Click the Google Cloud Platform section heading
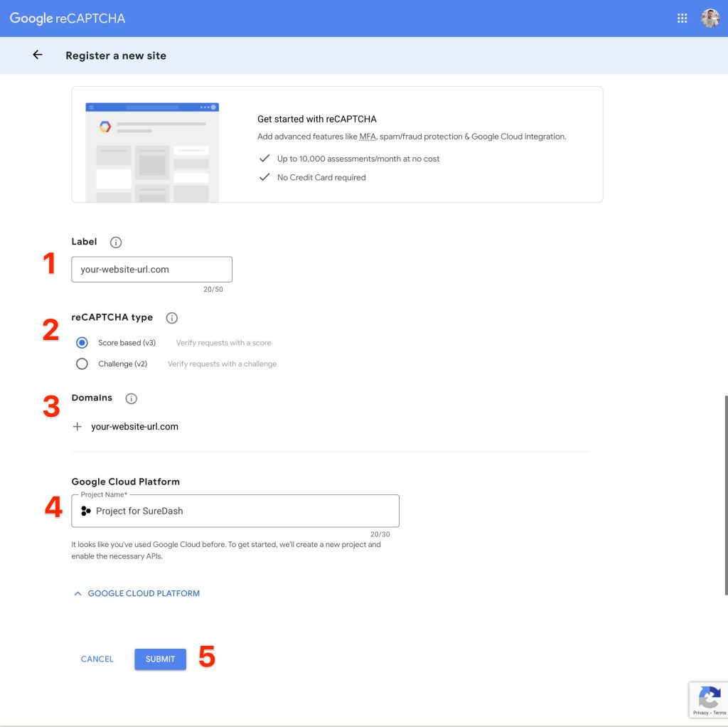 click(x=125, y=482)
